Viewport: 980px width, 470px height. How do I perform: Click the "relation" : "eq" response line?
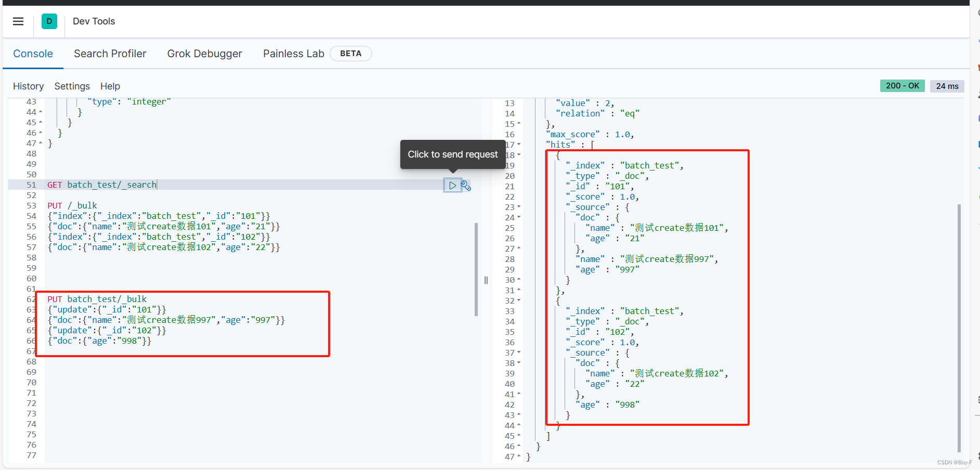[x=598, y=113]
